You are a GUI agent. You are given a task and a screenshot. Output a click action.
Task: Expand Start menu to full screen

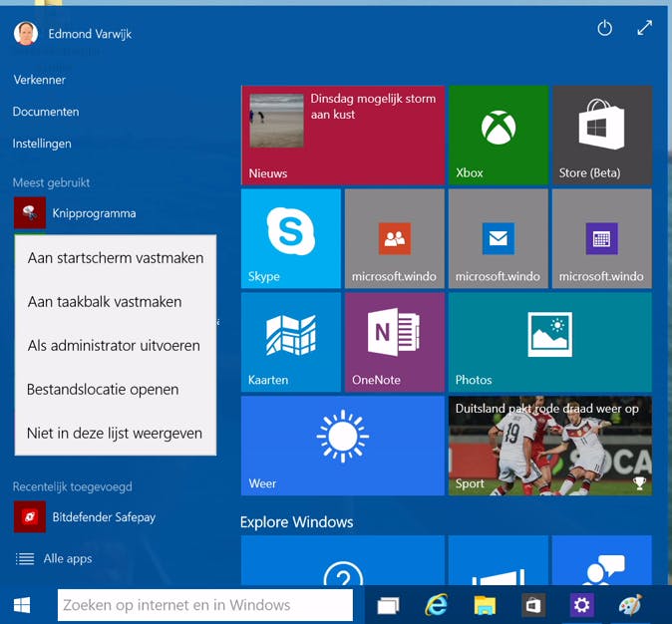[x=644, y=28]
